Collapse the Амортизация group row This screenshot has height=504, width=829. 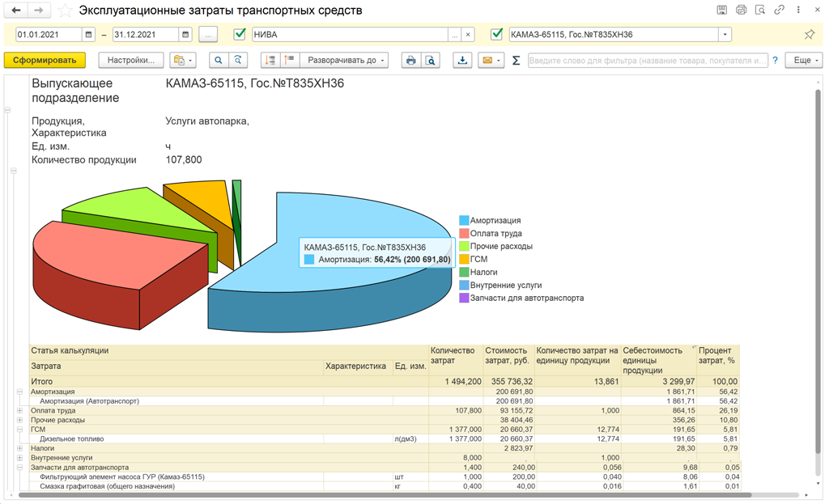19,392
